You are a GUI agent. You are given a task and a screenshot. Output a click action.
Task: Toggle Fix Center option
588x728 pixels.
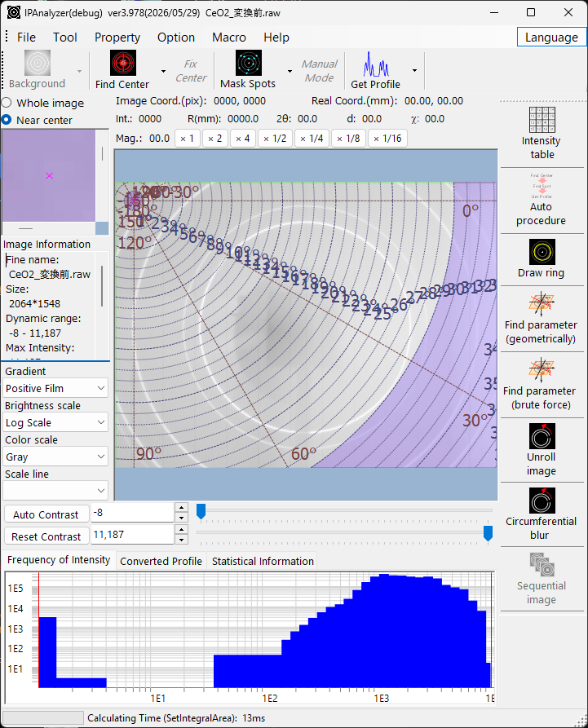191,71
